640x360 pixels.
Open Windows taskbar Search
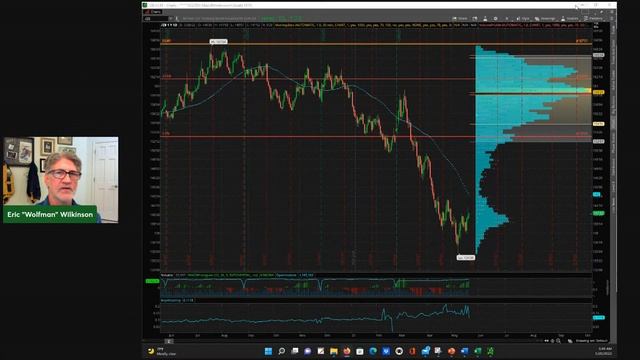tap(281, 351)
